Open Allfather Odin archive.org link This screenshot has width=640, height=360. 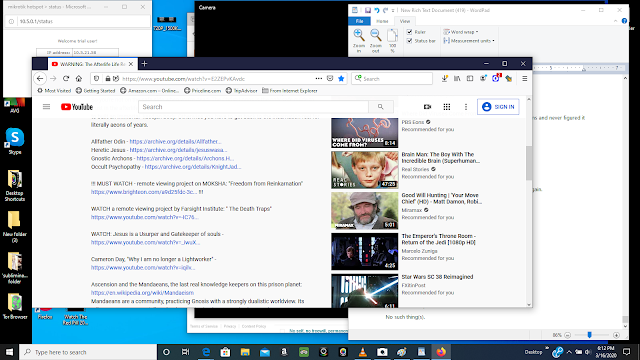tap(176, 142)
